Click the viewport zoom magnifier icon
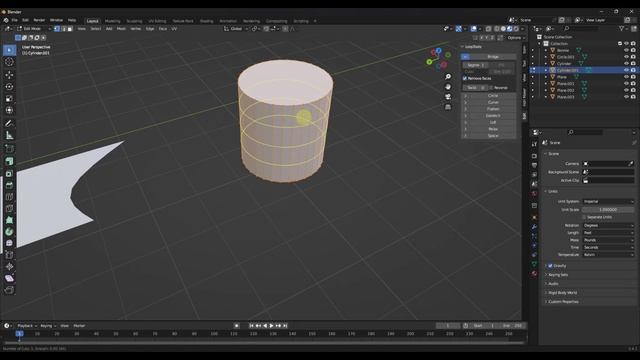 pyautogui.click(x=448, y=77)
